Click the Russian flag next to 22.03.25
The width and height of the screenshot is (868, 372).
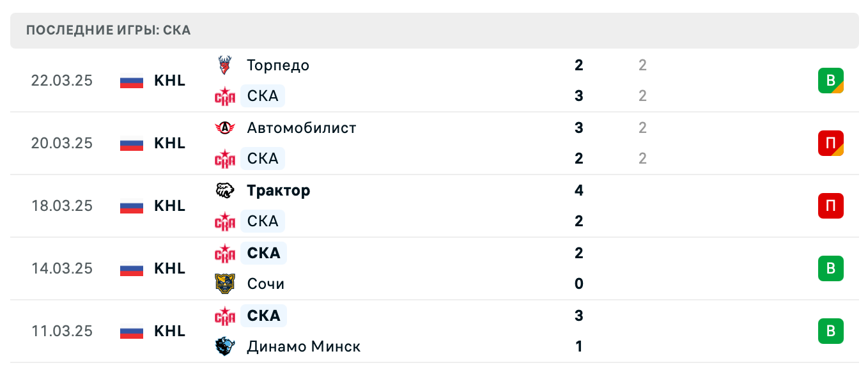[130, 82]
